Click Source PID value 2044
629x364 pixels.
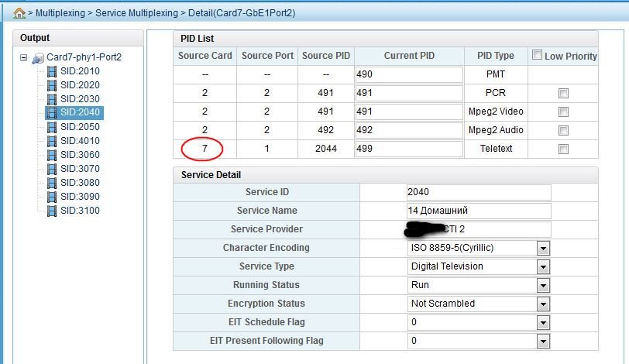click(x=325, y=149)
